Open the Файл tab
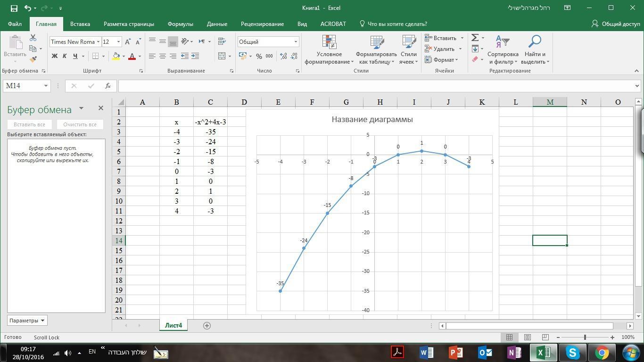 15,24
